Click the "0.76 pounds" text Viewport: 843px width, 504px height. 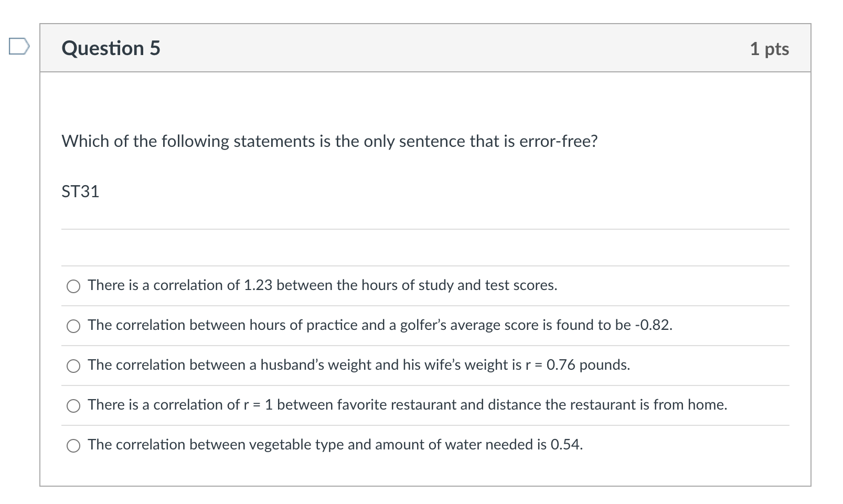[x=588, y=365]
